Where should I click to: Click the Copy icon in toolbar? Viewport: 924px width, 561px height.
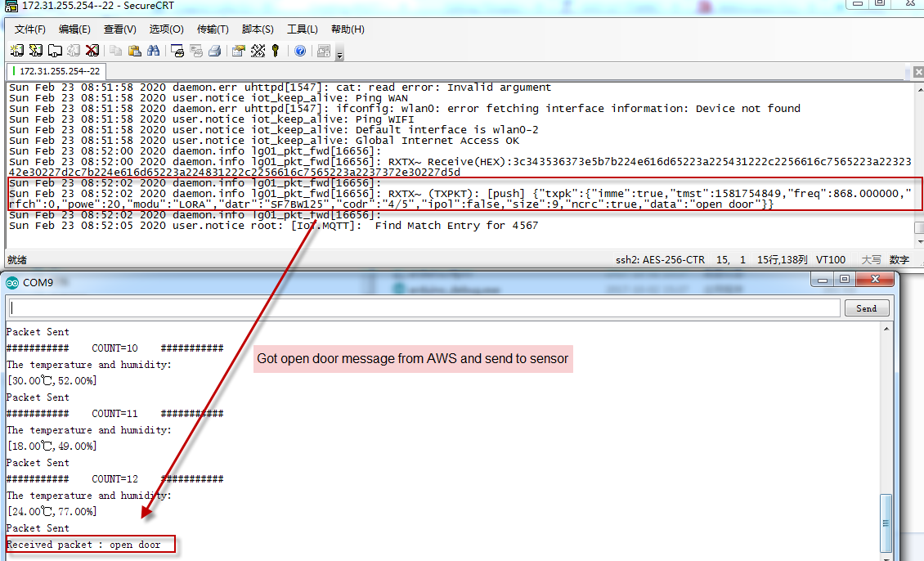(x=116, y=51)
